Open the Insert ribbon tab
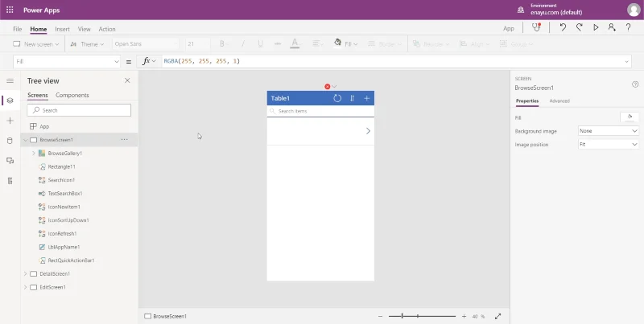 pyautogui.click(x=63, y=29)
